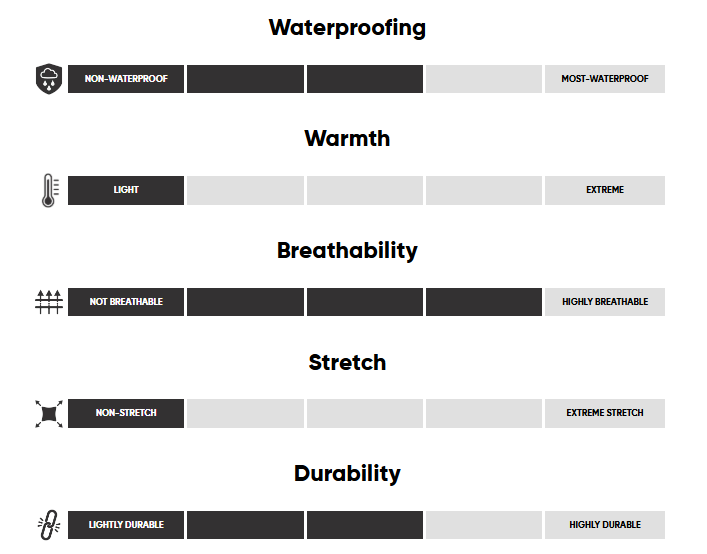Select the Not Breathable segment
The image size is (707, 554).
point(126,302)
